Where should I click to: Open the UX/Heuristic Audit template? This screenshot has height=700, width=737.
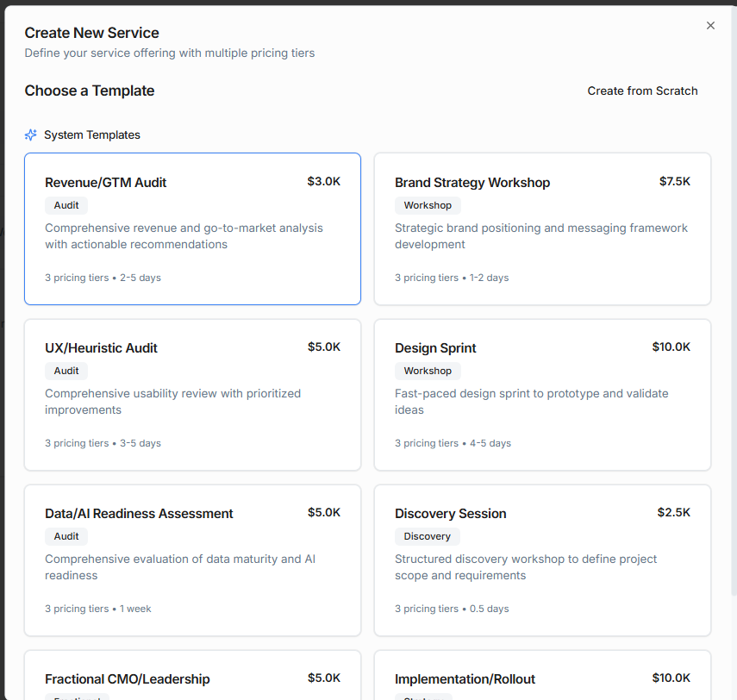pyautogui.click(x=192, y=394)
